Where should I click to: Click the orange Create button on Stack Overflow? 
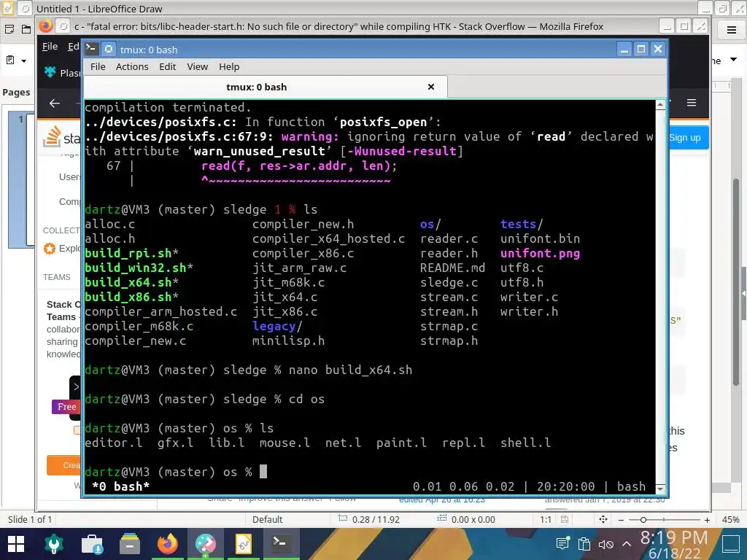pos(64,465)
